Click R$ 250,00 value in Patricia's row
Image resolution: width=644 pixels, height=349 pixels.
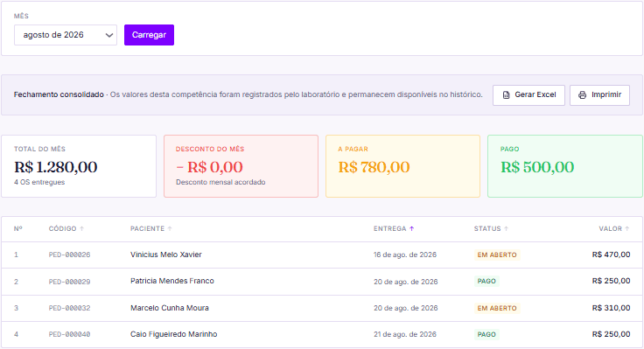click(x=611, y=282)
